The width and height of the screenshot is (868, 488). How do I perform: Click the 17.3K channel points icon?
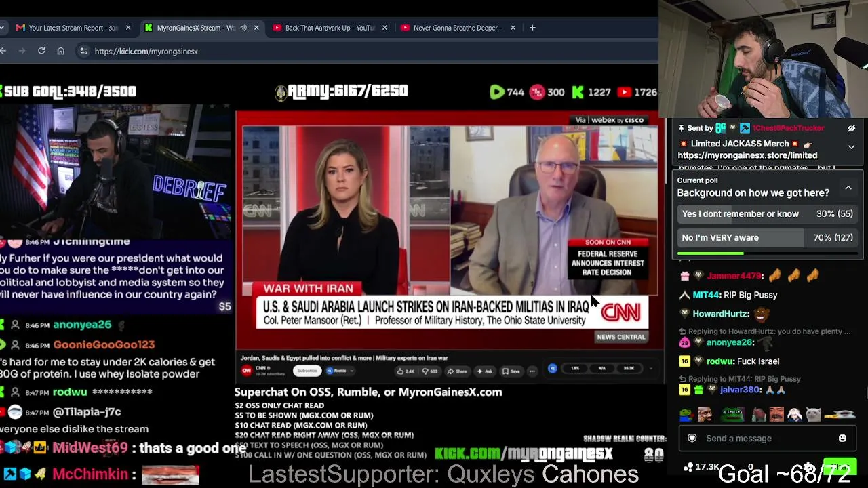689,467
